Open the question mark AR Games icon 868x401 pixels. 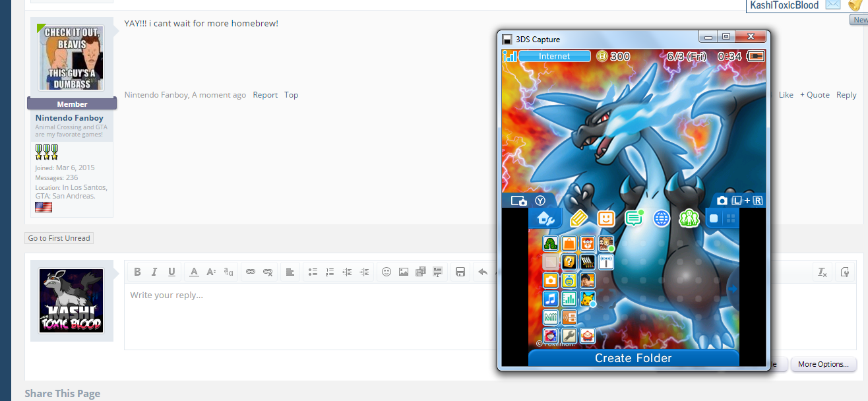pyautogui.click(x=569, y=262)
